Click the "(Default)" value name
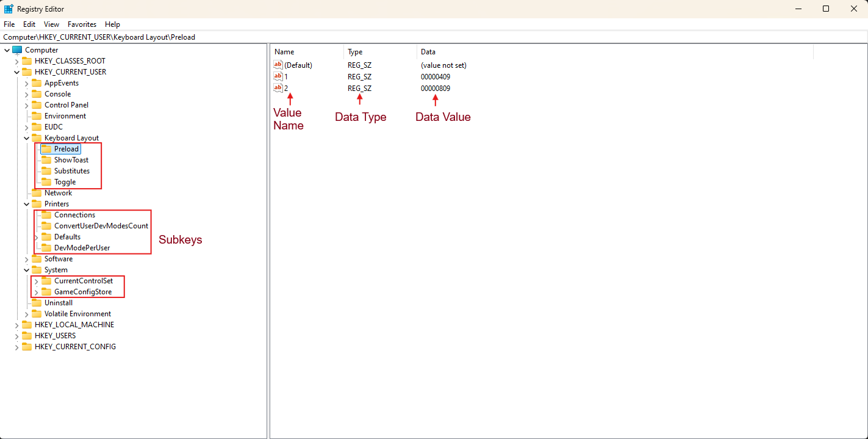The image size is (868, 439). (x=298, y=65)
